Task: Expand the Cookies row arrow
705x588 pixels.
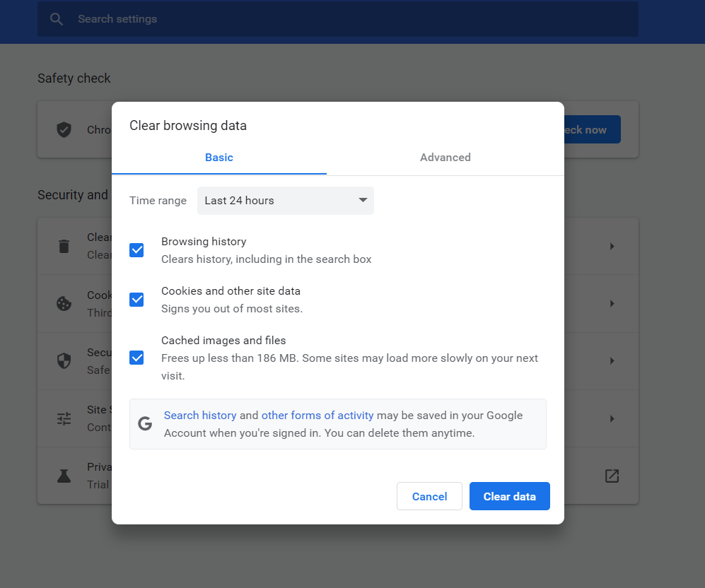Action: pos(612,304)
